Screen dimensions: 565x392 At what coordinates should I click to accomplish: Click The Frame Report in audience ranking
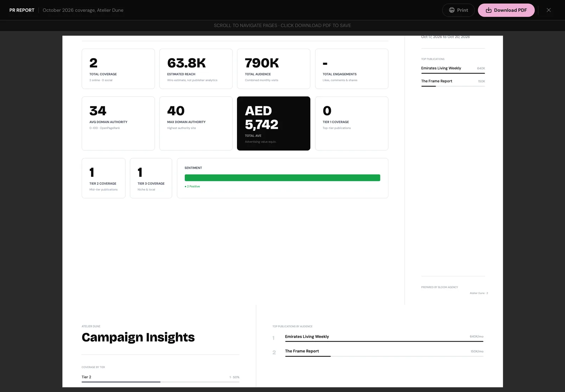coord(302,351)
